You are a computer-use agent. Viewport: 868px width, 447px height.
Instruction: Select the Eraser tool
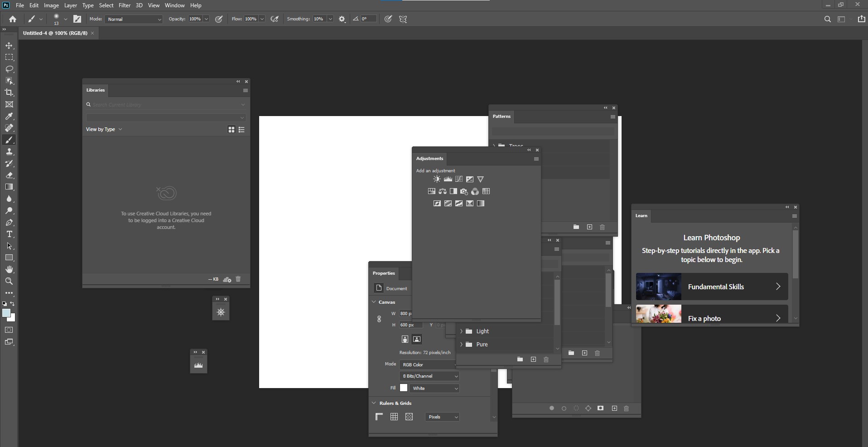pyautogui.click(x=9, y=175)
